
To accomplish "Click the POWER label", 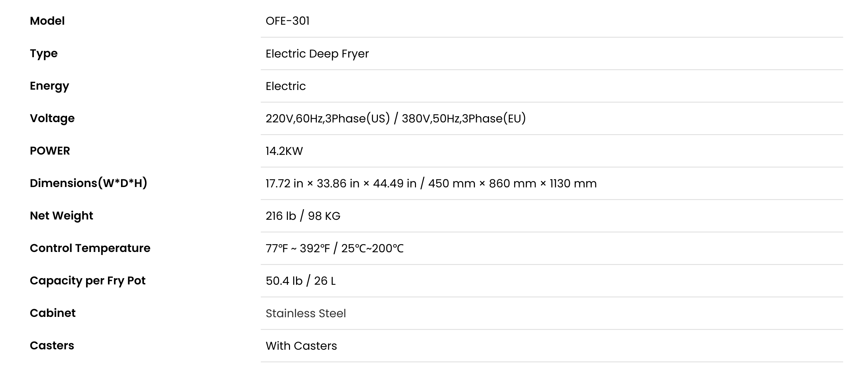I will [x=50, y=151].
